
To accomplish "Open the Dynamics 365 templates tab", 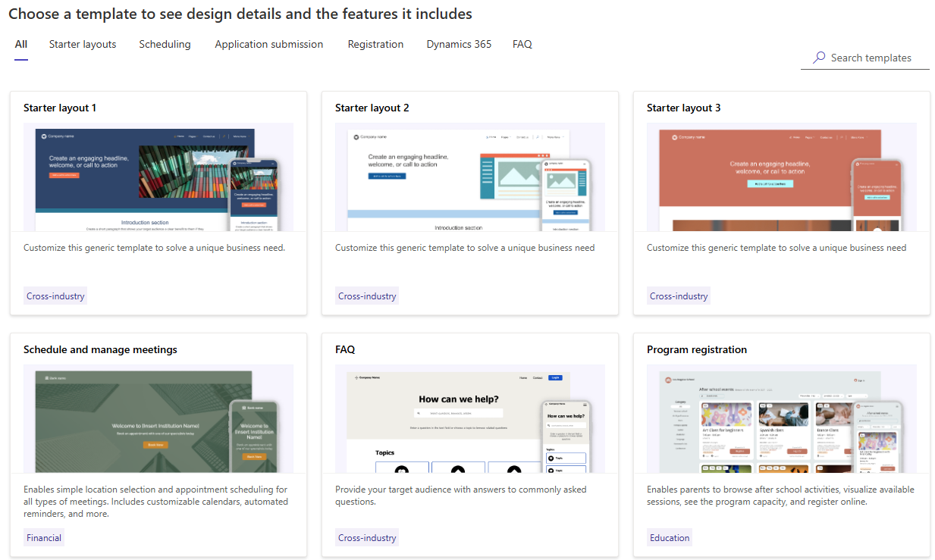I will coord(458,44).
